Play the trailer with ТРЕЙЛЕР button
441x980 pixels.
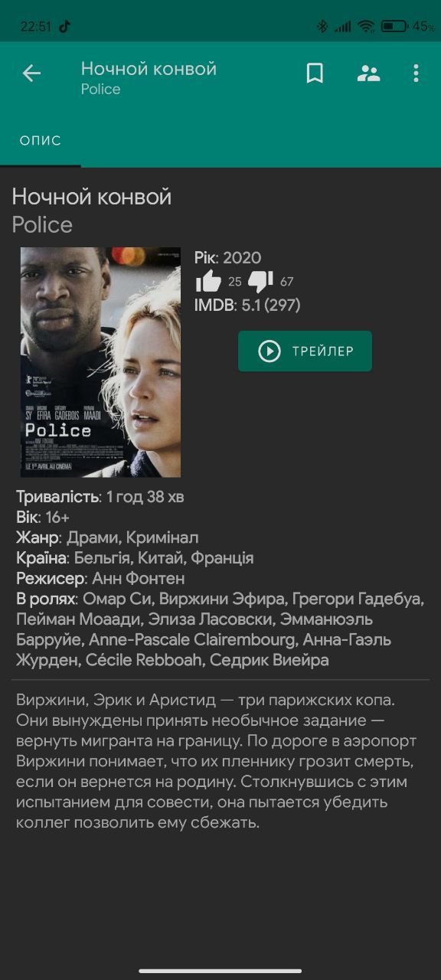(x=305, y=351)
